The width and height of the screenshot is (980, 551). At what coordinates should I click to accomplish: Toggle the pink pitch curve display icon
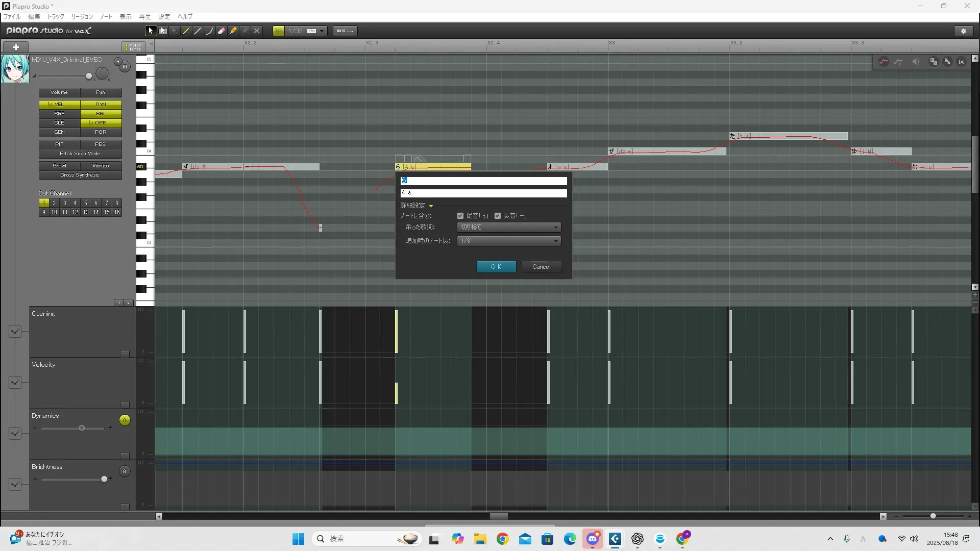click(884, 62)
